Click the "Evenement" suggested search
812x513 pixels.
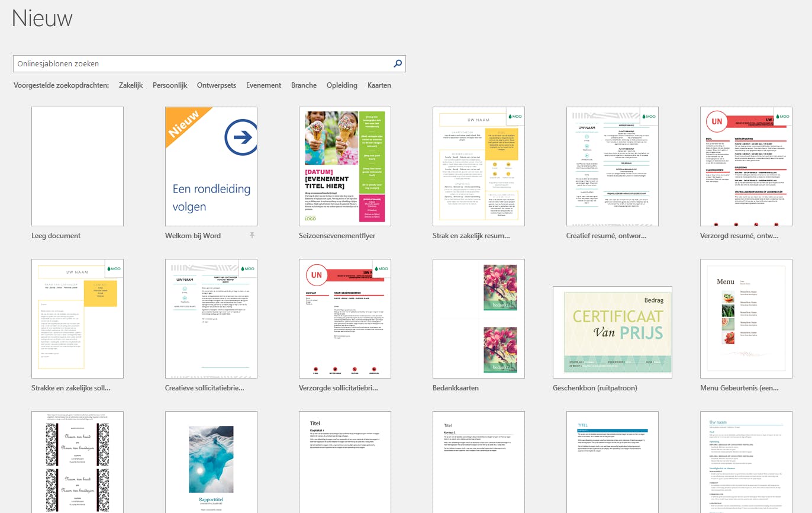[263, 85]
